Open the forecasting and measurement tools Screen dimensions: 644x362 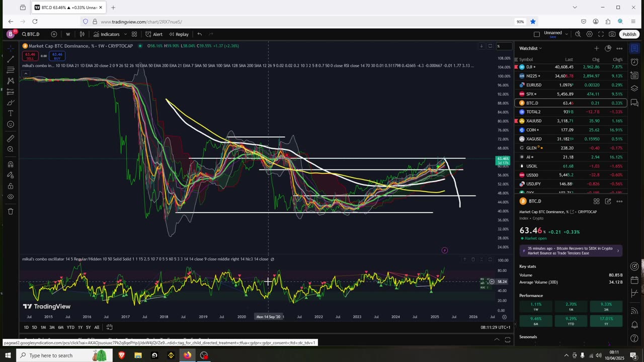pos(11,92)
